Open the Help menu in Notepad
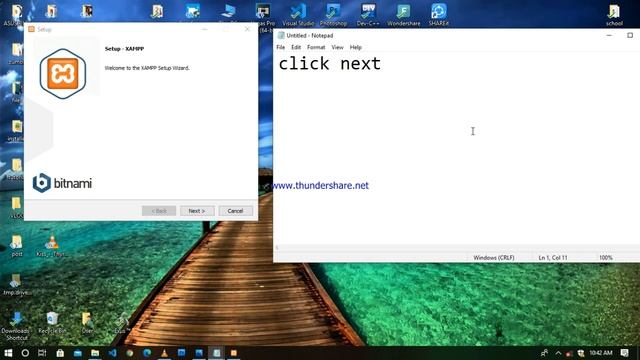The height and width of the screenshot is (360, 640). 356,47
